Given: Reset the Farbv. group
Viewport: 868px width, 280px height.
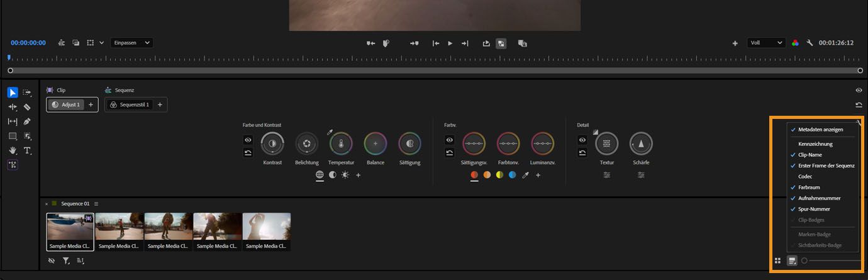Looking at the screenshot, I should click(x=449, y=152).
